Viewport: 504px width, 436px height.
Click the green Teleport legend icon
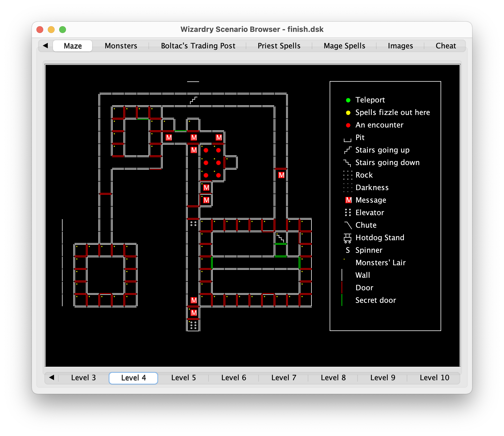click(x=348, y=100)
